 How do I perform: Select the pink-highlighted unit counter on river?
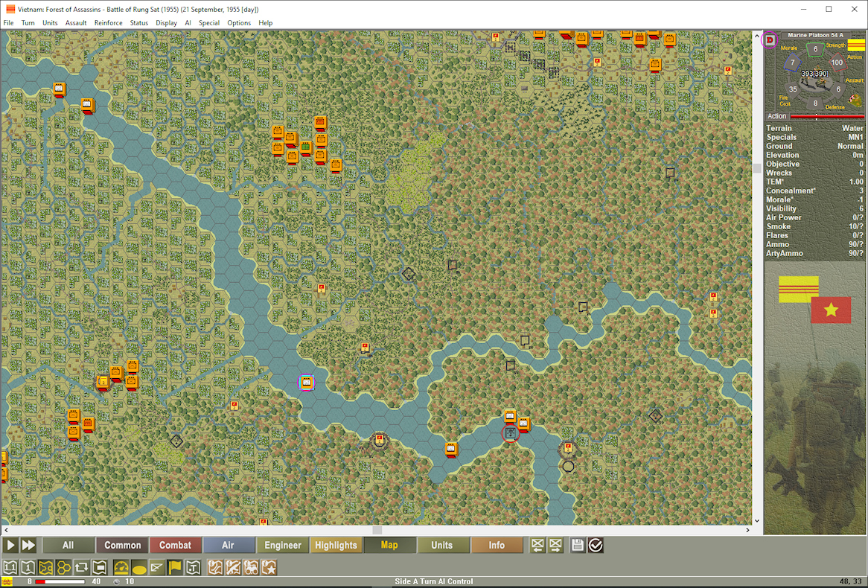click(307, 382)
